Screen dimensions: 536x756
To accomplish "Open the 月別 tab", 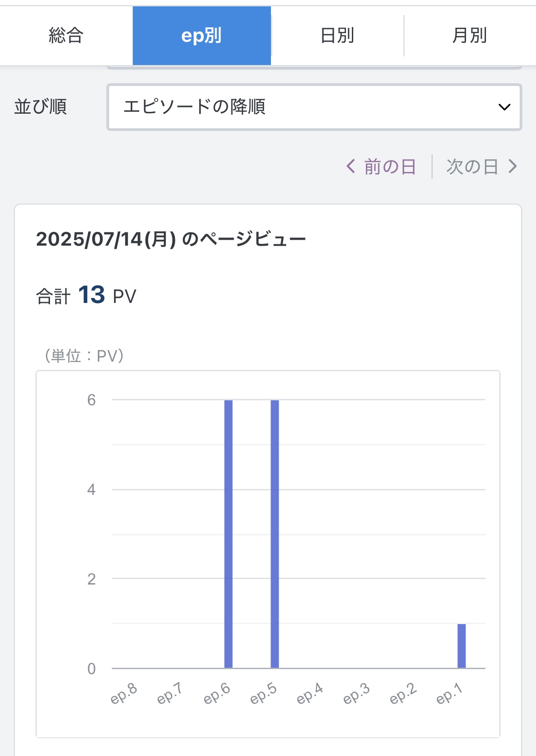I will point(470,35).
